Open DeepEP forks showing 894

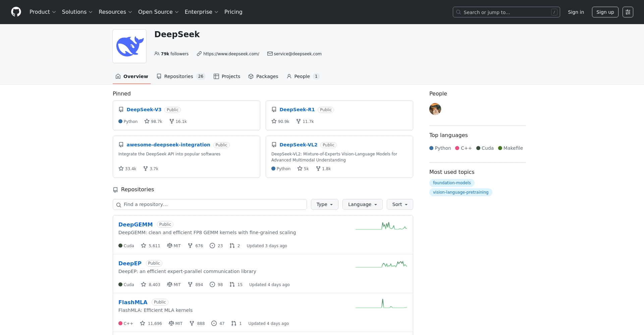[x=196, y=285]
